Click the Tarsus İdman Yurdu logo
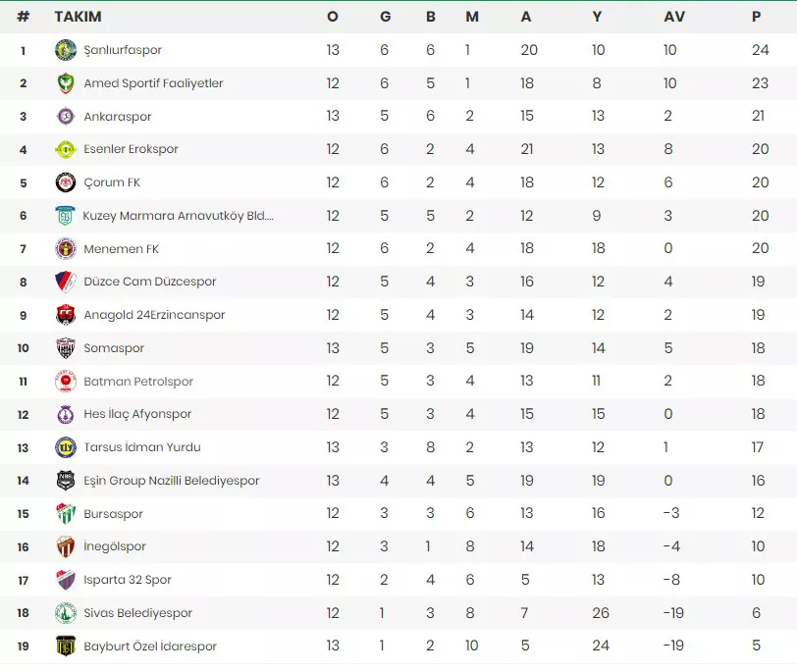Image resolution: width=797 pixels, height=672 pixels. pyautogui.click(x=66, y=447)
